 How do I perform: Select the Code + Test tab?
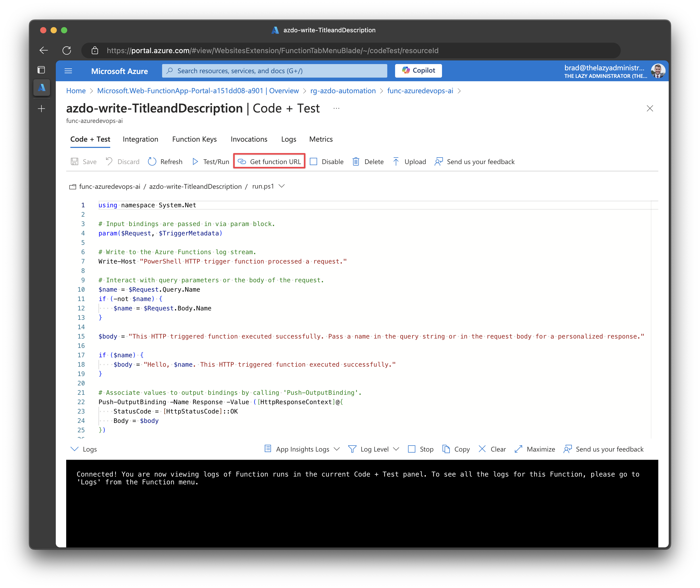(90, 139)
